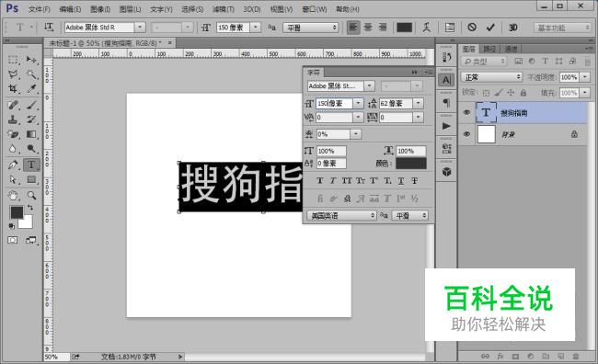The width and height of the screenshot is (598, 364).
Task: Open the 美国英语 language dropdown
Action: pyautogui.click(x=342, y=216)
